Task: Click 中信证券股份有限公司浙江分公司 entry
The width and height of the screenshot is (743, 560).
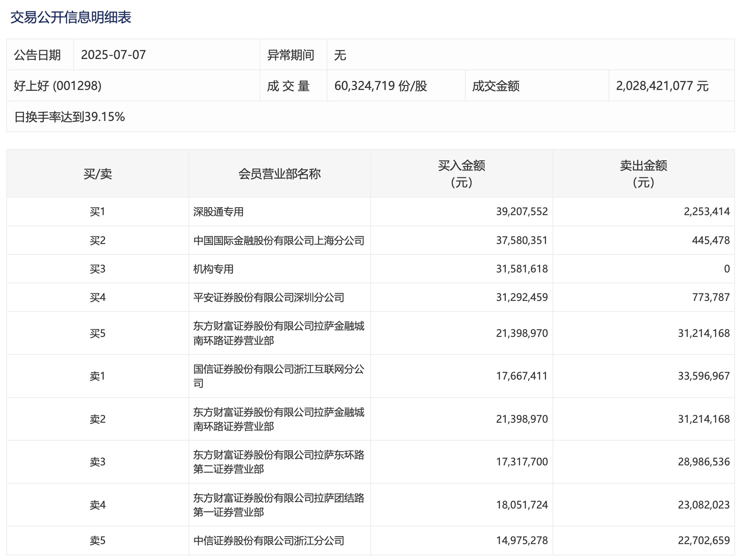Action: [x=268, y=541]
